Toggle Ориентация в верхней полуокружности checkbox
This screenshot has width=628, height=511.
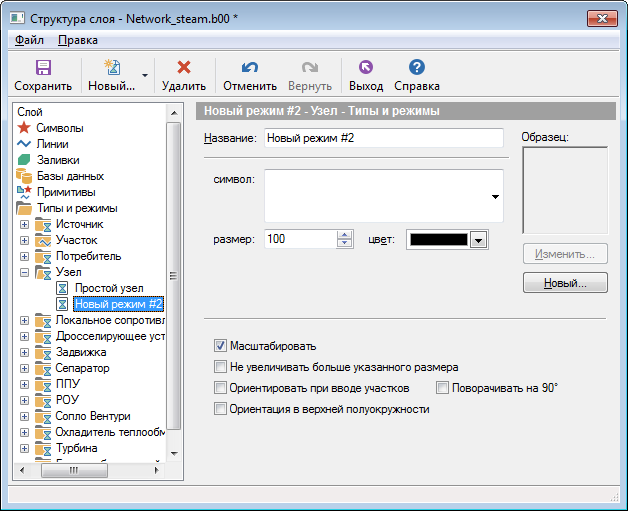click(x=221, y=408)
